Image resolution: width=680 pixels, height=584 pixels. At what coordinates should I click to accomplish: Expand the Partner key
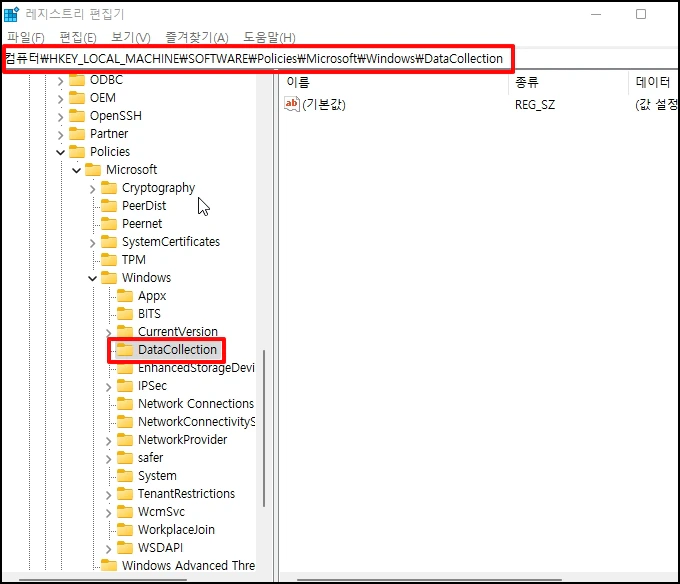[61, 134]
